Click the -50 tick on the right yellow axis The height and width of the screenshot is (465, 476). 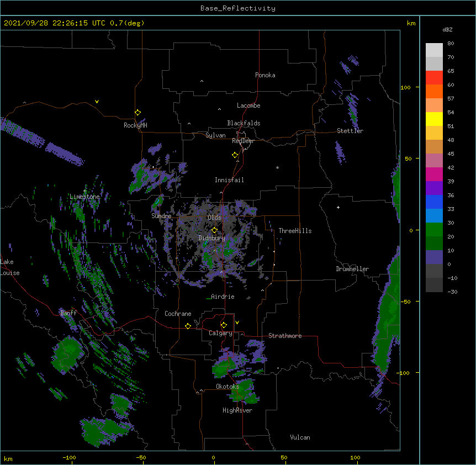pos(405,302)
